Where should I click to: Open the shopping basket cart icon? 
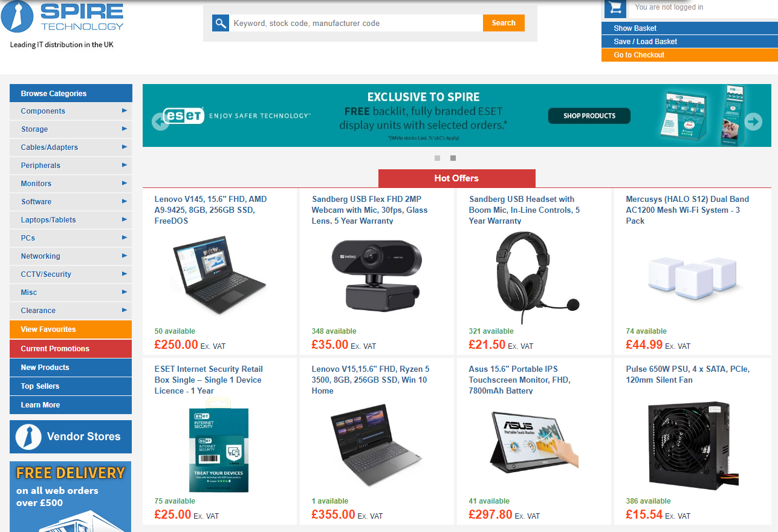click(615, 8)
